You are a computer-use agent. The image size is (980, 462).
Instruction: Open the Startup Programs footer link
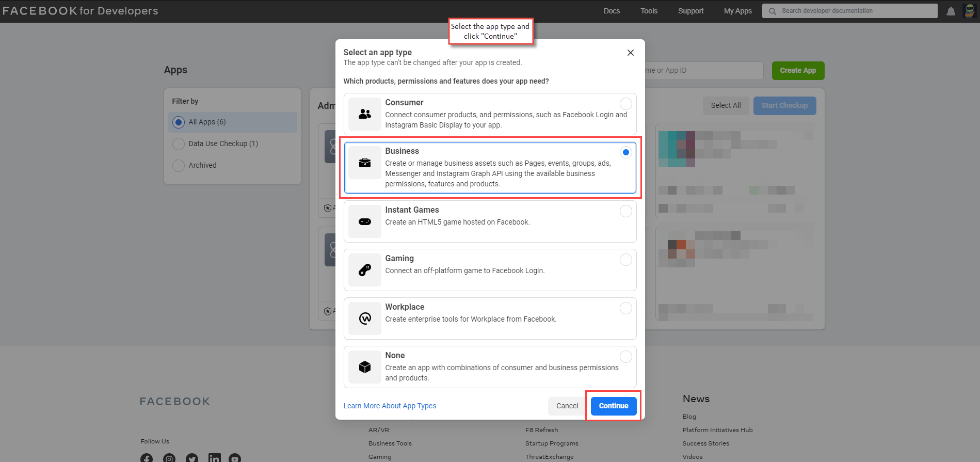[x=552, y=443]
